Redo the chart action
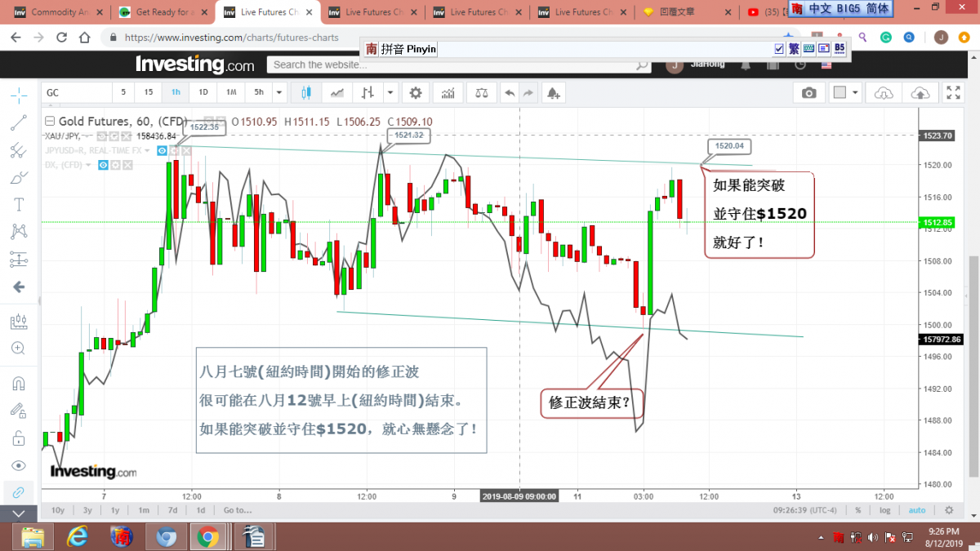Image resolution: width=980 pixels, height=551 pixels. click(528, 92)
